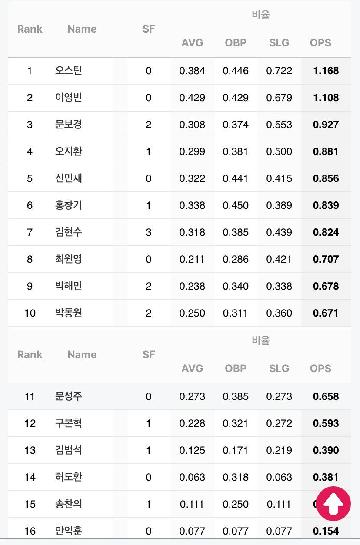Click the SF header in second table
Viewport: 360px width, 545px height.
click(148, 355)
